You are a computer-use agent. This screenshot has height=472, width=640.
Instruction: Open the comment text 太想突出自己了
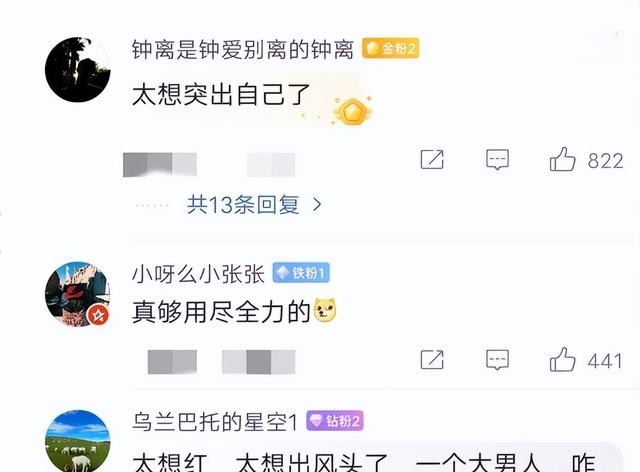click(x=222, y=95)
